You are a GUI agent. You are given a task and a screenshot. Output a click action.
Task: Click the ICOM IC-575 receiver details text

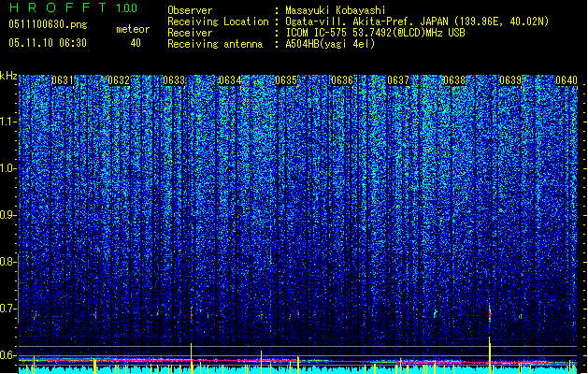pyautogui.click(x=375, y=33)
